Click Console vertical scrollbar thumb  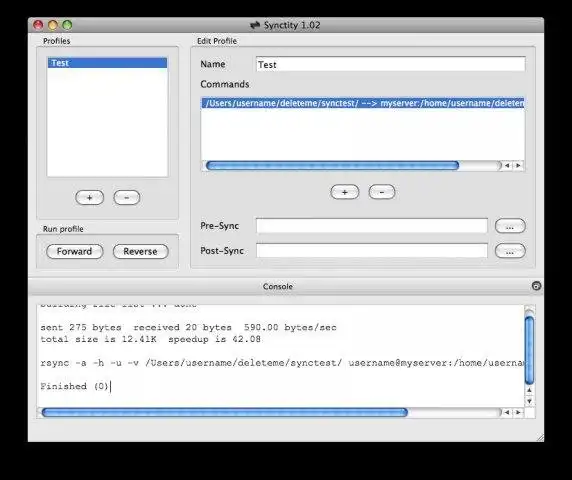click(x=529, y=350)
